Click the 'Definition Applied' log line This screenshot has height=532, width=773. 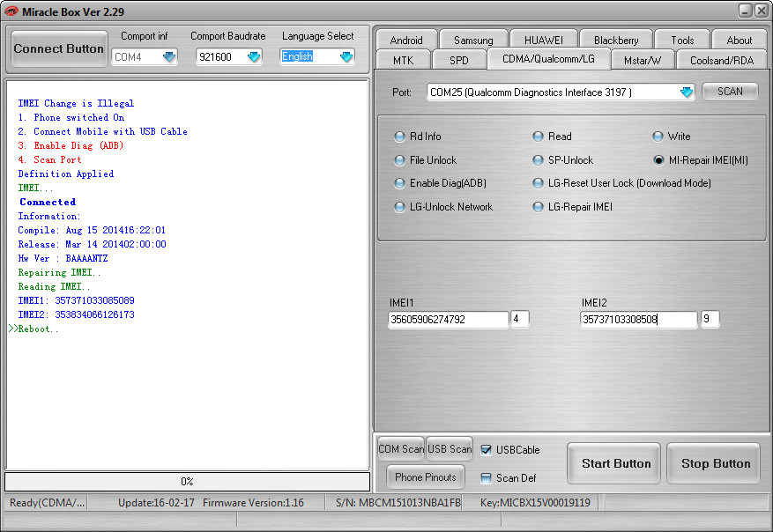(x=65, y=174)
